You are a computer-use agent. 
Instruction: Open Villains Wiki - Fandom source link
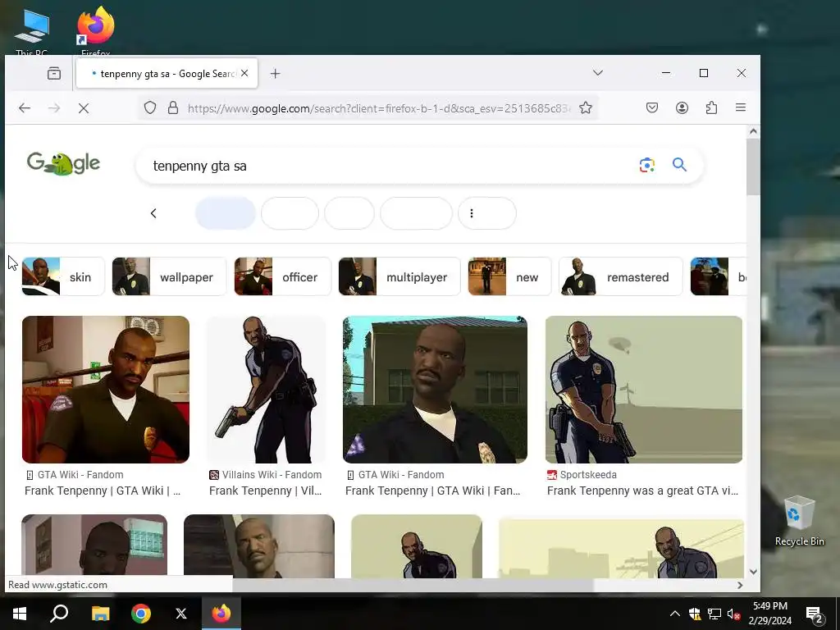266,475
